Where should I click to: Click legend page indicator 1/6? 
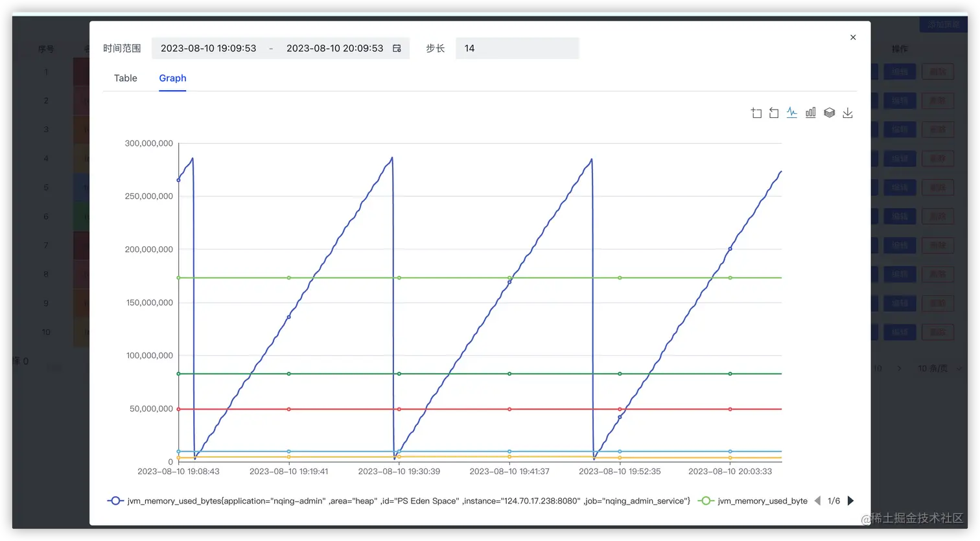834,501
